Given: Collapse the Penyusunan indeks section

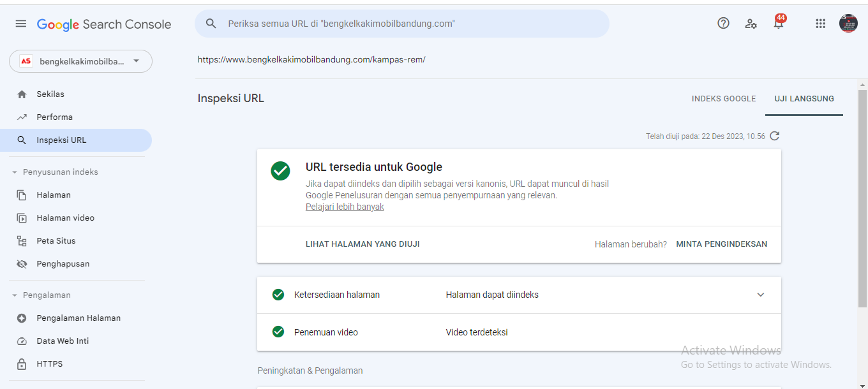Looking at the screenshot, I should pyautogui.click(x=54, y=172).
